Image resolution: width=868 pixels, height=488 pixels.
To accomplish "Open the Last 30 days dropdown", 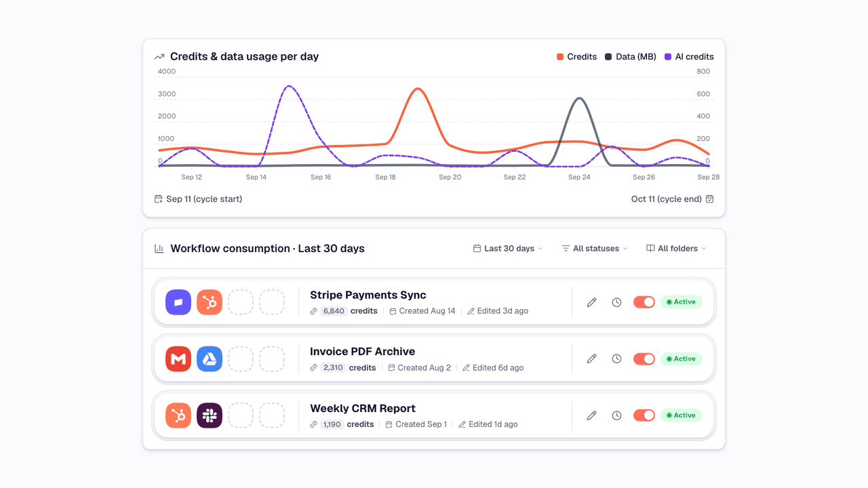I will [x=509, y=249].
